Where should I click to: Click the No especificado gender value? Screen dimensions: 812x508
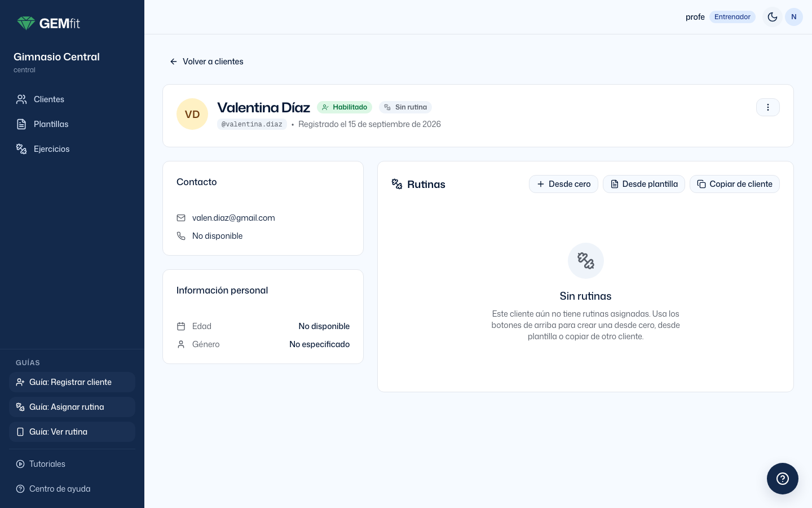[x=320, y=344]
